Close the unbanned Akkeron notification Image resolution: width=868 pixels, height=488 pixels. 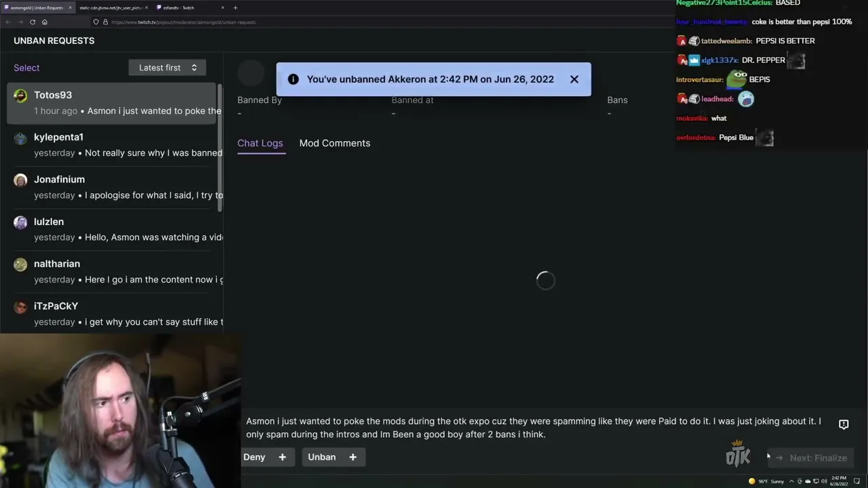574,79
